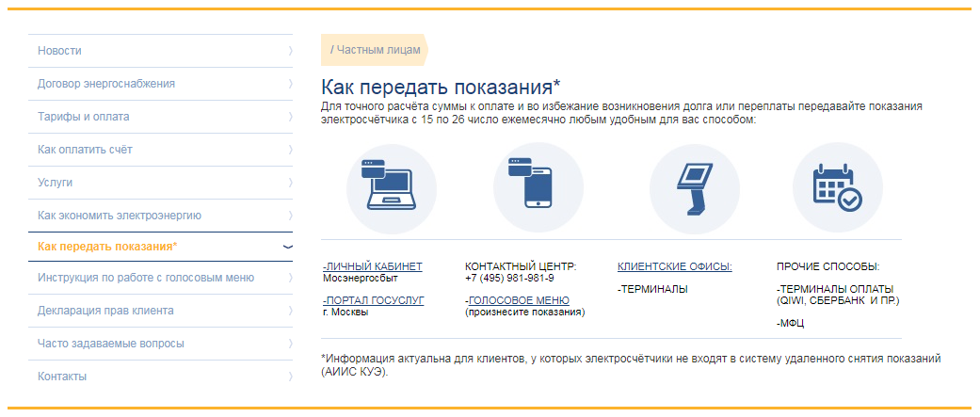Open Часто задаваемые вопросы page
Viewport: 980px width, 417px height.
pos(111,344)
